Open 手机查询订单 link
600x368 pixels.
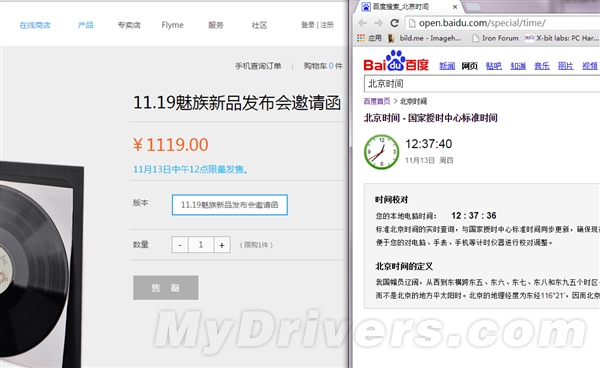[258, 66]
